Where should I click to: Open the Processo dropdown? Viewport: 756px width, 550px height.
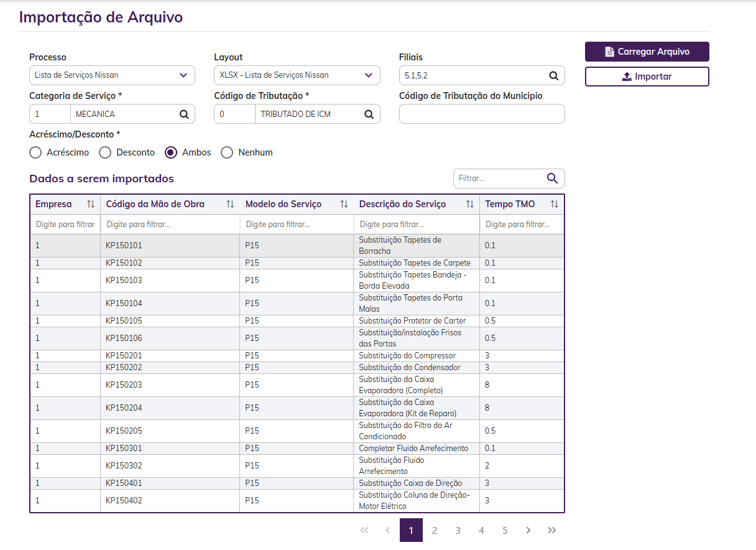tap(112, 75)
